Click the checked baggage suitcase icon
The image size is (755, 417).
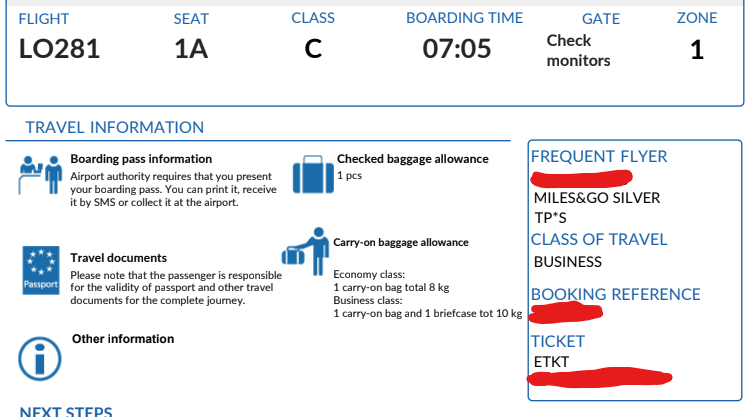pos(313,175)
